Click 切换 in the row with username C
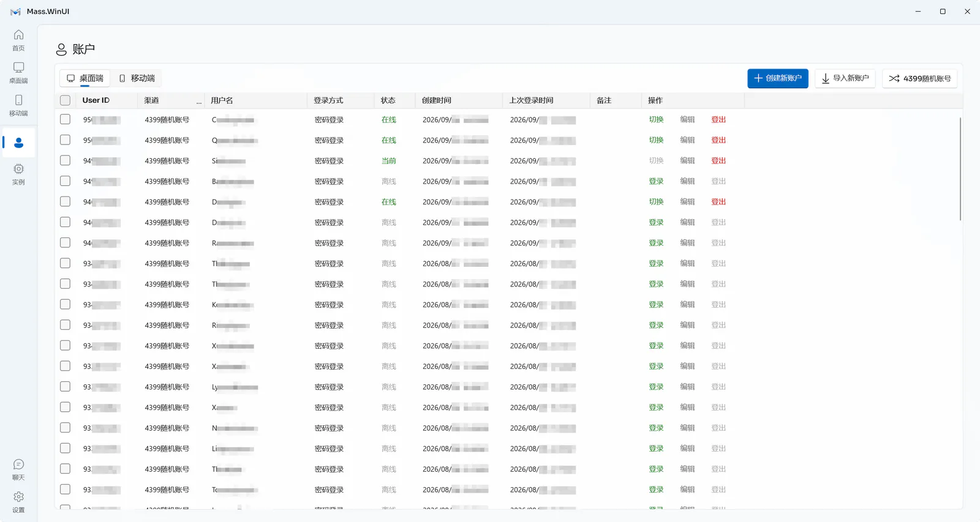 (656, 120)
